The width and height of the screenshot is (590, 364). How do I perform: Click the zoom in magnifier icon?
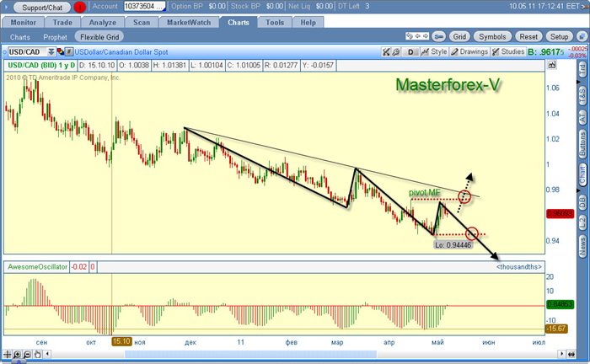pos(17,354)
